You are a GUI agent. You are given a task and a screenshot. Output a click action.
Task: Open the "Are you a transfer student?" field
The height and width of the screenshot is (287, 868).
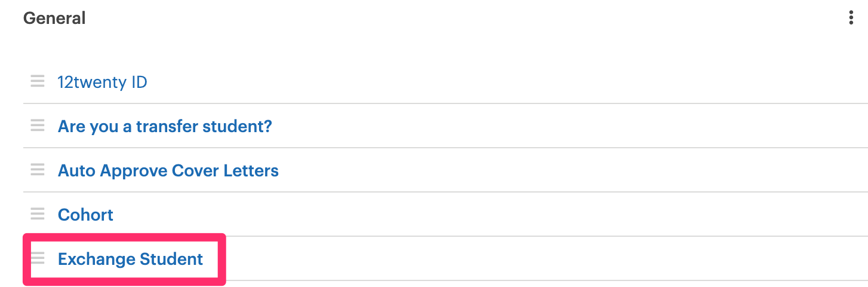(165, 126)
